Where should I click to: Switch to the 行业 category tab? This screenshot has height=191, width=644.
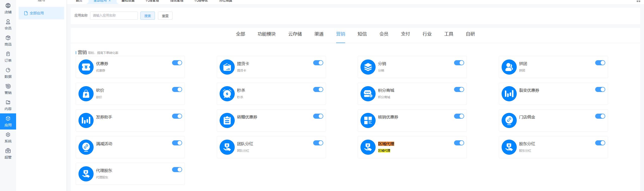(x=427, y=34)
